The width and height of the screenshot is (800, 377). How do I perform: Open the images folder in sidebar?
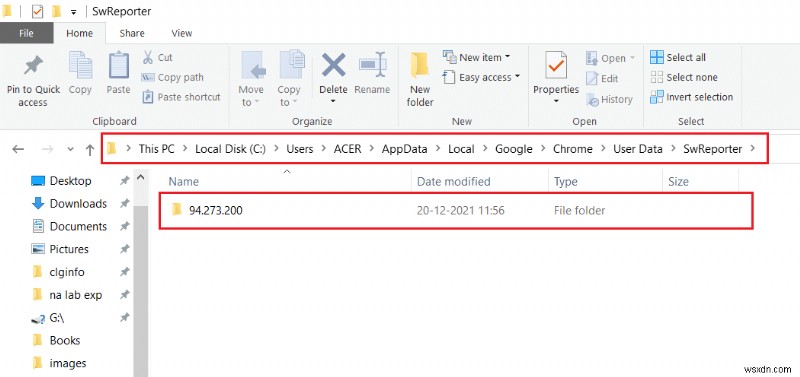pyautogui.click(x=58, y=363)
